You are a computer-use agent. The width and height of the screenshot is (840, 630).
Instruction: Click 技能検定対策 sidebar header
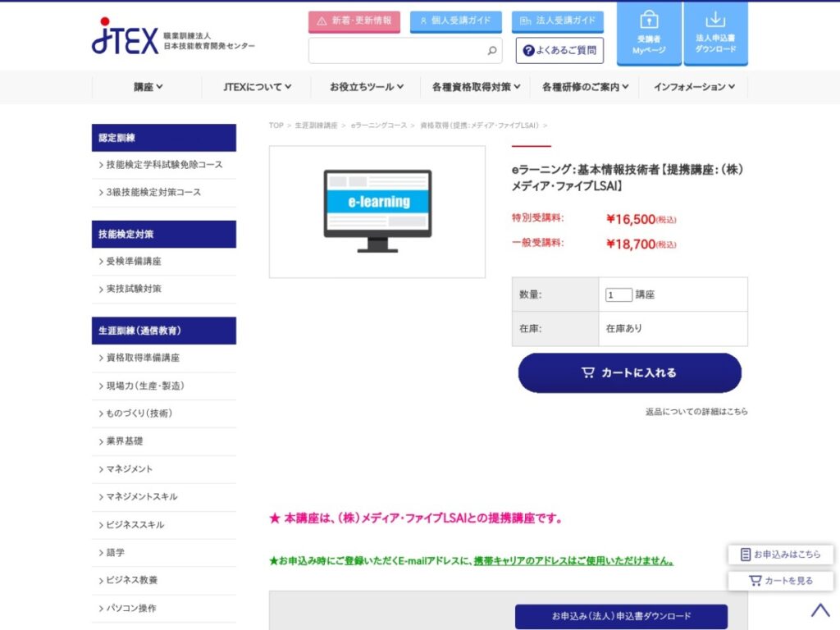pos(164,234)
